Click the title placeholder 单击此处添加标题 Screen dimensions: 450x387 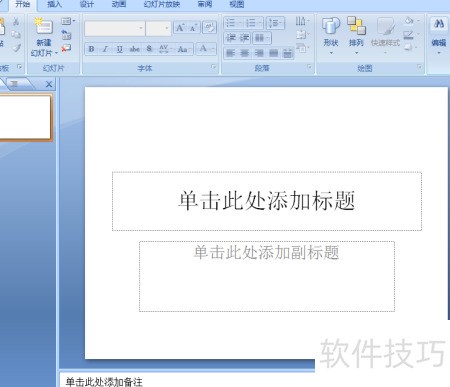coord(267,201)
